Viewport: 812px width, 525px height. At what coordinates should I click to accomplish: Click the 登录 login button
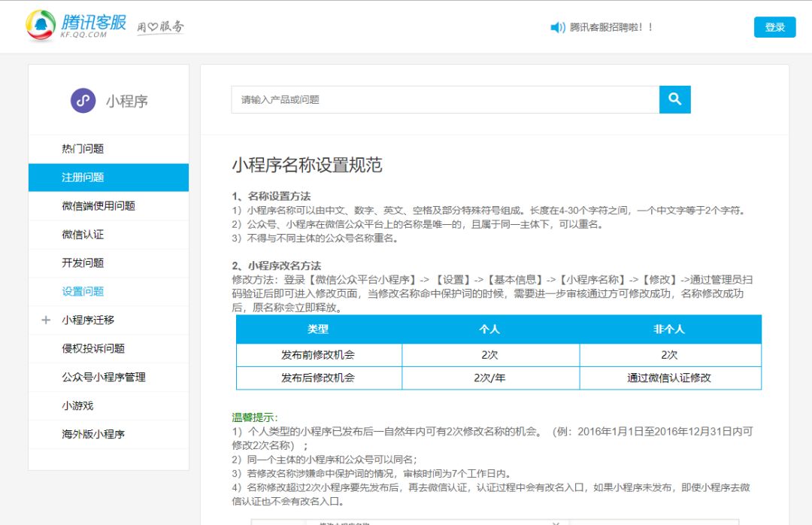774,27
